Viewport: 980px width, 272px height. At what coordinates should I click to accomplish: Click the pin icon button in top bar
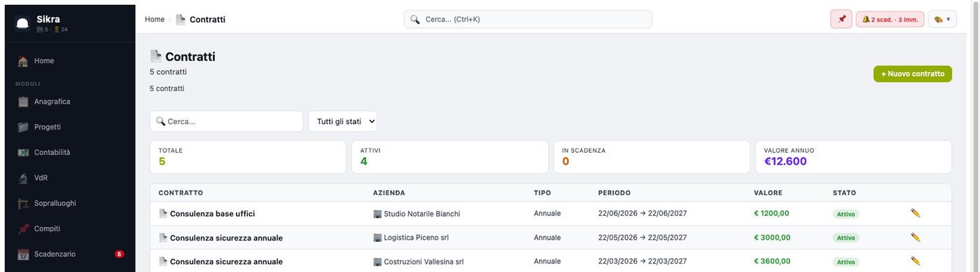[841, 20]
